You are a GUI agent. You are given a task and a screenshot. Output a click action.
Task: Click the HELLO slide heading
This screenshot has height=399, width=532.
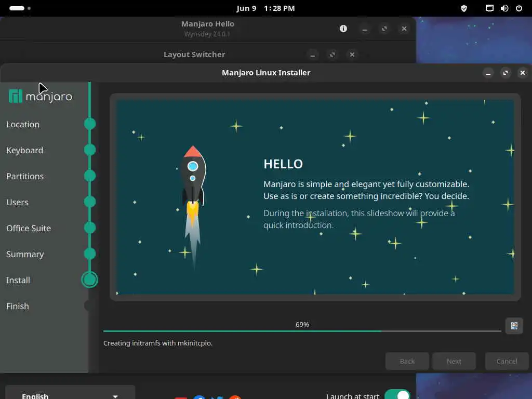coord(283,164)
